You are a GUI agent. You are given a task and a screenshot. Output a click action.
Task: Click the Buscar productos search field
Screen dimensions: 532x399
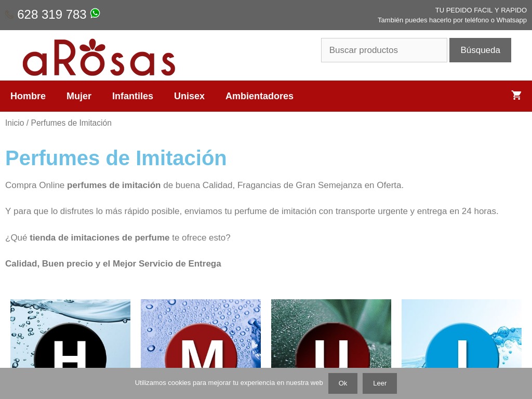(384, 50)
